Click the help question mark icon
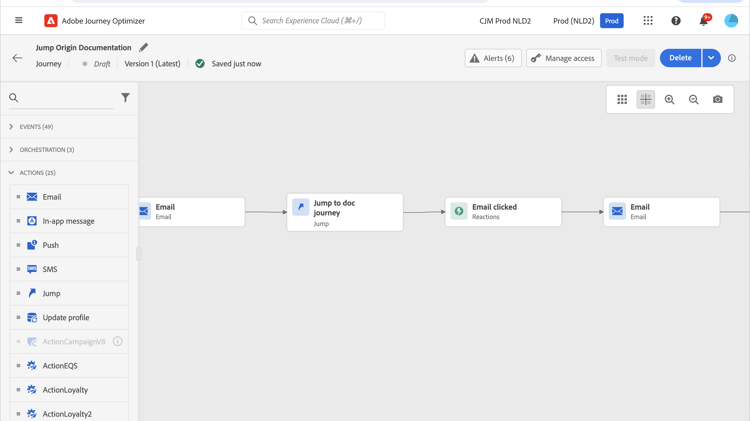The height and width of the screenshot is (421, 750). coord(676,21)
